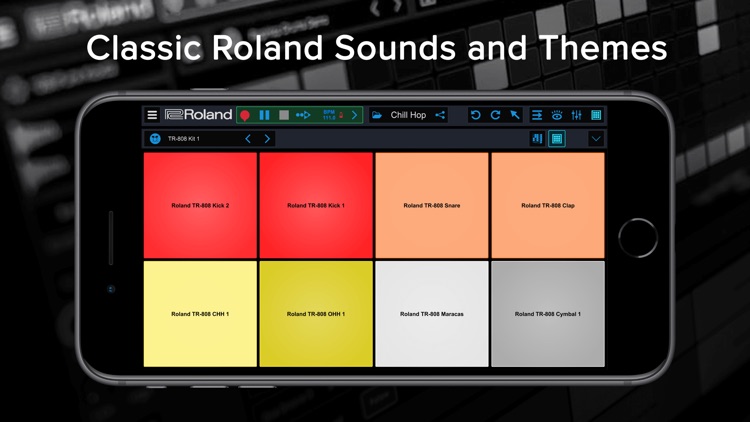Stop playback with the square button
The width and height of the screenshot is (750, 422).
284,115
